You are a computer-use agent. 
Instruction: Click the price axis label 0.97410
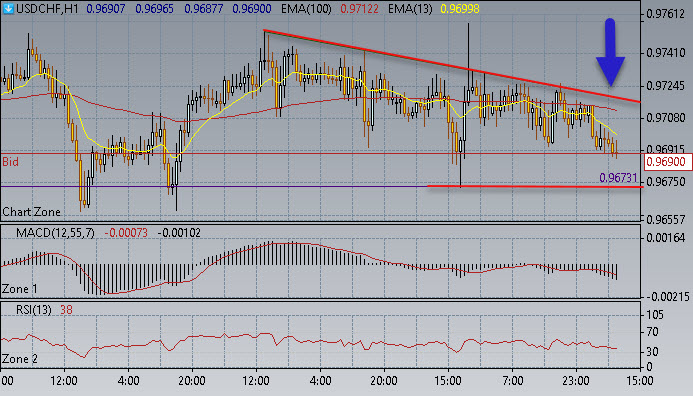point(665,53)
